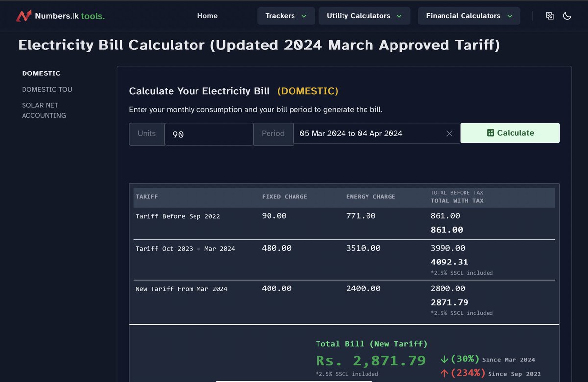Switch to DOMESTIC TOU calculator

coord(47,89)
